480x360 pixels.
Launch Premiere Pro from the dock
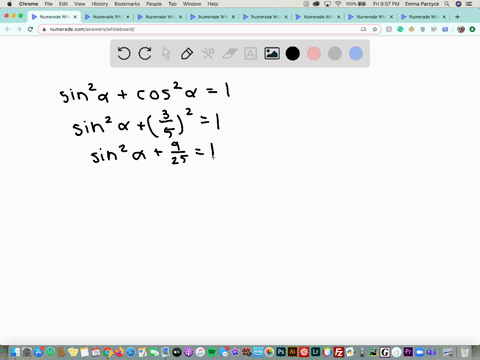[408, 352]
